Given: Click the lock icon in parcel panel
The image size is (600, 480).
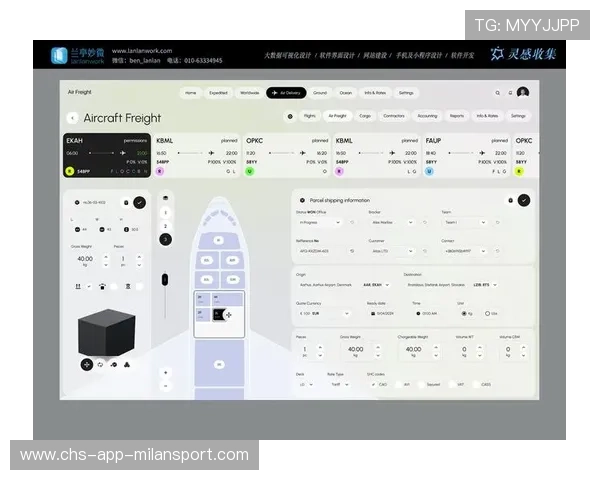Looking at the screenshot, I should 511,200.
